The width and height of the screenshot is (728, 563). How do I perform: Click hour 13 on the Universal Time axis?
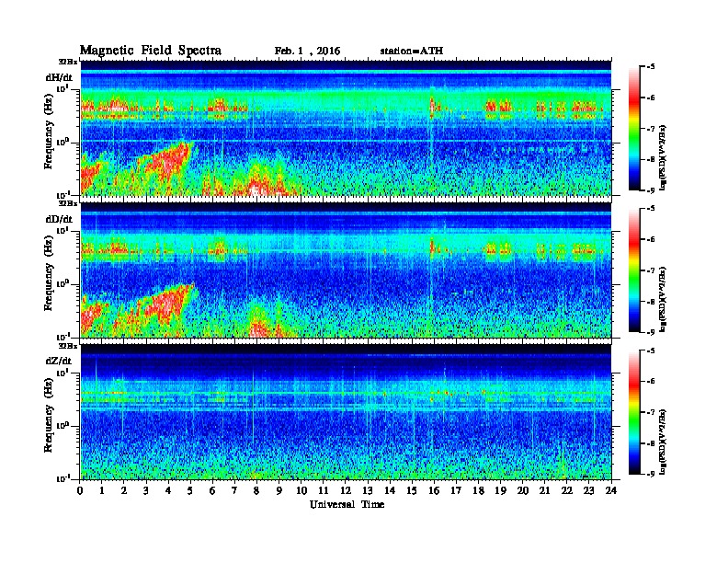[368, 490]
